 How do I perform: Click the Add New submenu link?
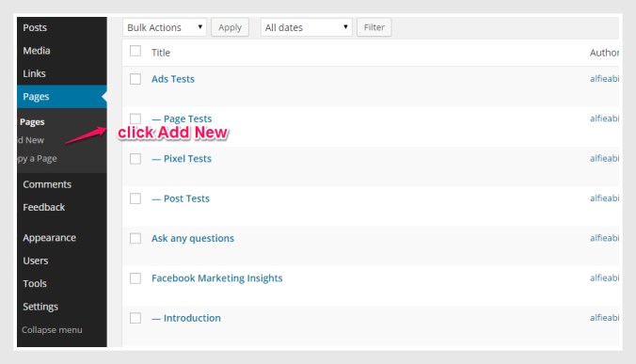30,140
